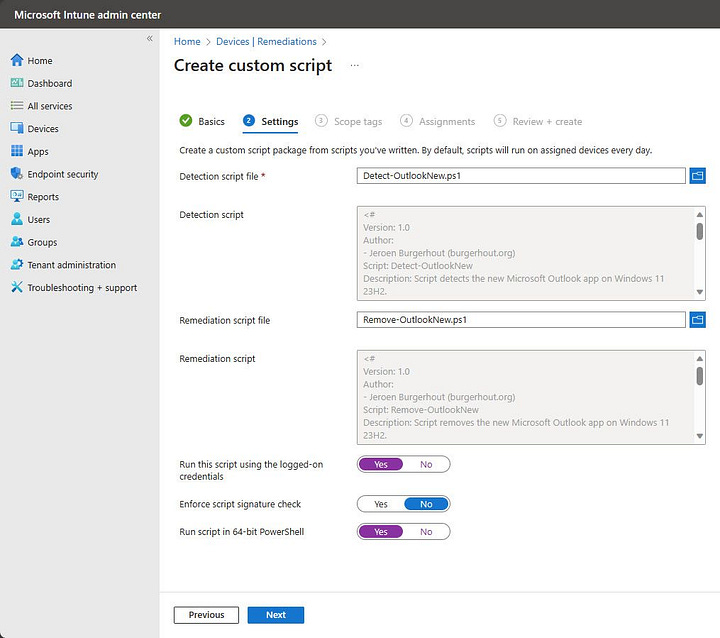720x638 pixels.
Task: Open Tenant administration from the sidebar
Action: (x=72, y=265)
